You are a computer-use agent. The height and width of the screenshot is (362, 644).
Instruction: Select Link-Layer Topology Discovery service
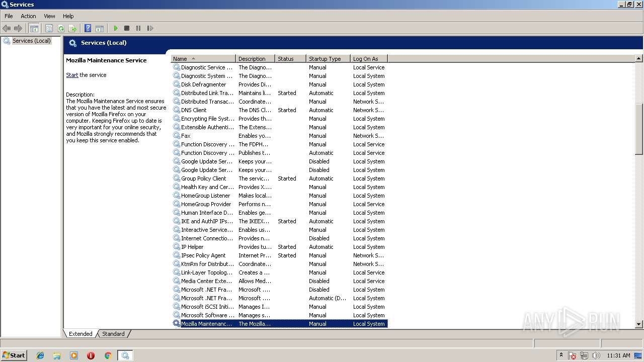pyautogui.click(x=279, y=273)
